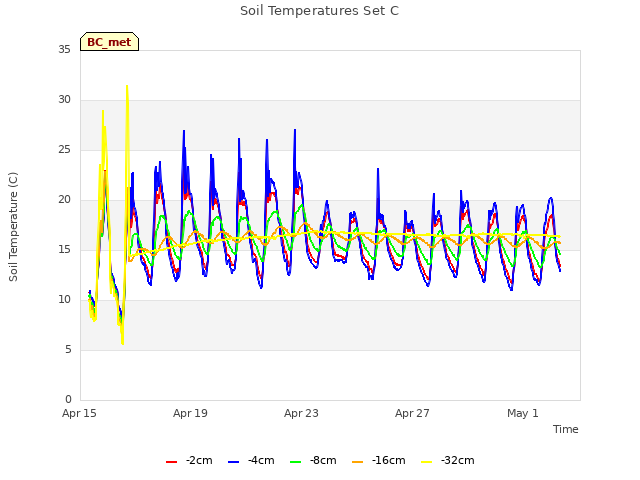Viewport: 640px width, 480px height.
Task: Click the Soil Temperature (C) axis title
Action: (13, 227)
